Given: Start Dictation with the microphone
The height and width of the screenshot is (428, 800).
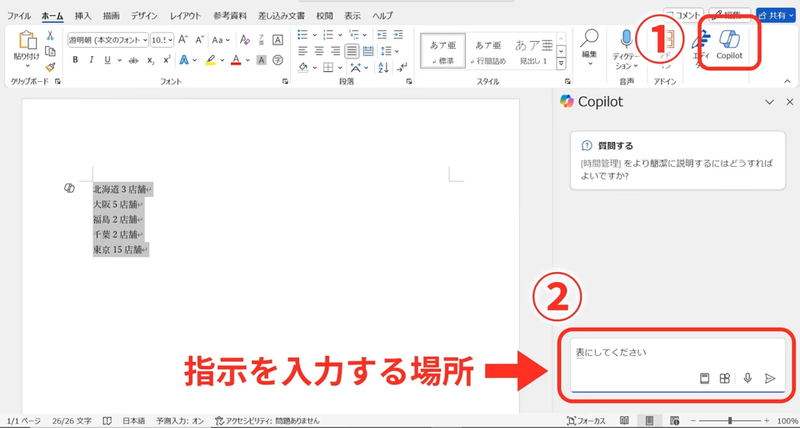Looking at the screenshot, I should (x=626, y=39).
